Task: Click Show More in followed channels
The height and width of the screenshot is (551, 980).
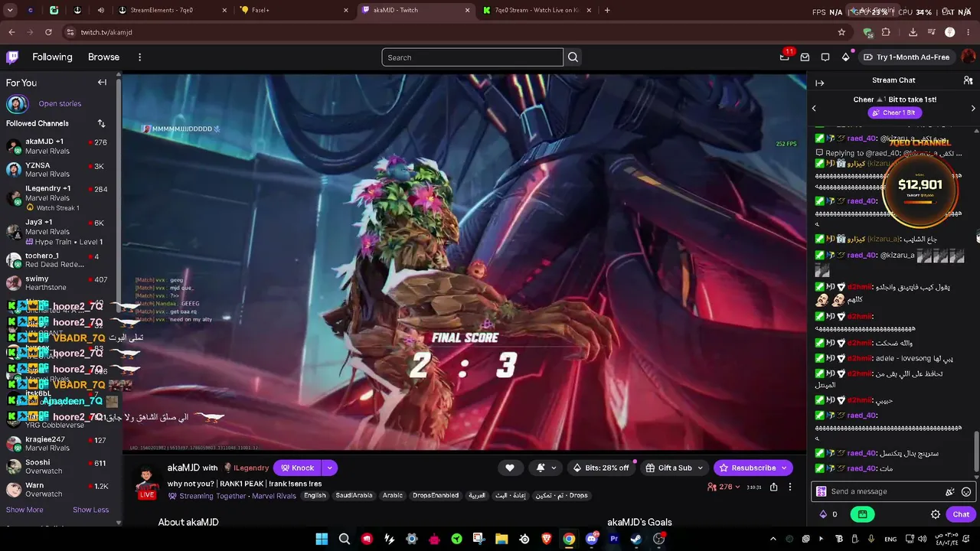Action: pyautogui.click(x=24, y=510)
